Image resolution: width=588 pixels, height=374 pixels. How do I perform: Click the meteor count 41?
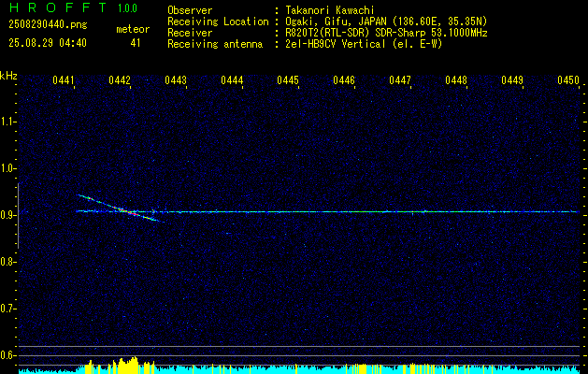135,43
